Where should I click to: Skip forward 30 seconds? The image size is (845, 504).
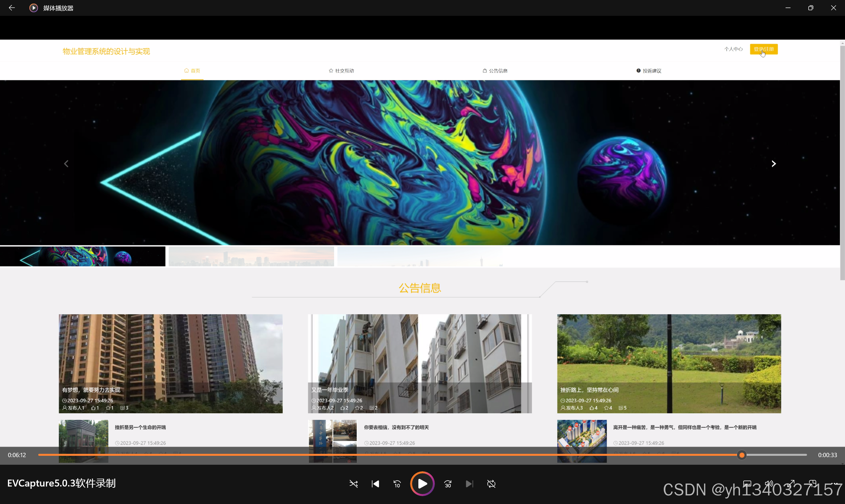point(448,484)
